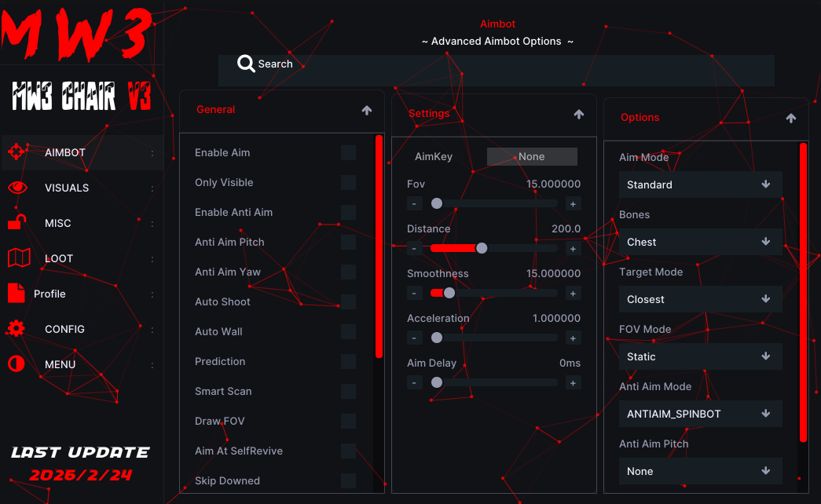This screenshot has width=821, height=504.
Task: Increase Smoothness with plus button
Action: (x=573, y=293)
